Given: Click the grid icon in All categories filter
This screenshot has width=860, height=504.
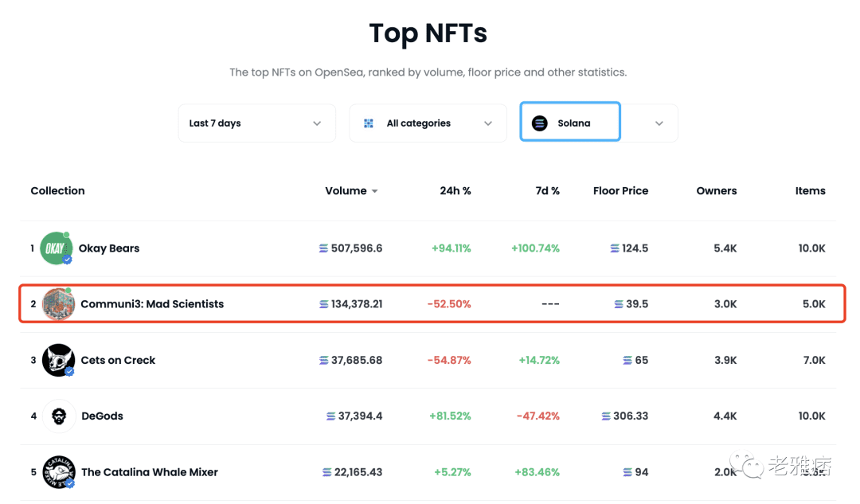Looking at the screenshot, I should pyautogui.click(x=369, y=123).
